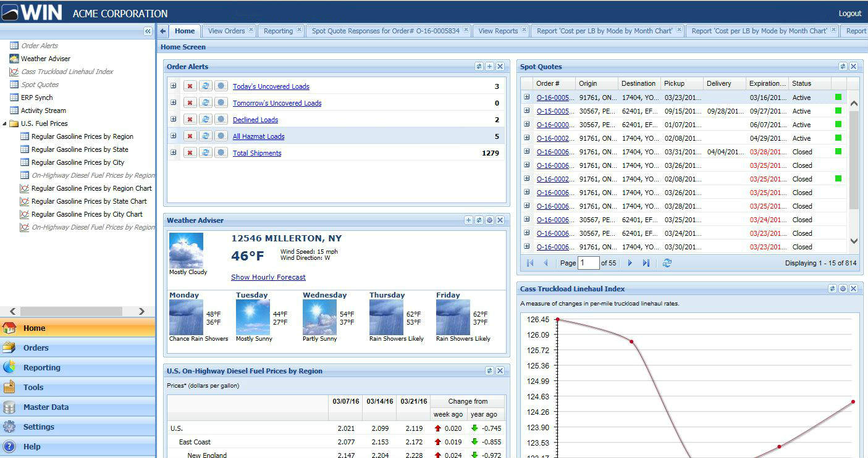Expand the Declined Loads row
Viewport: 868px width, 458px height.
coord(174,120)
